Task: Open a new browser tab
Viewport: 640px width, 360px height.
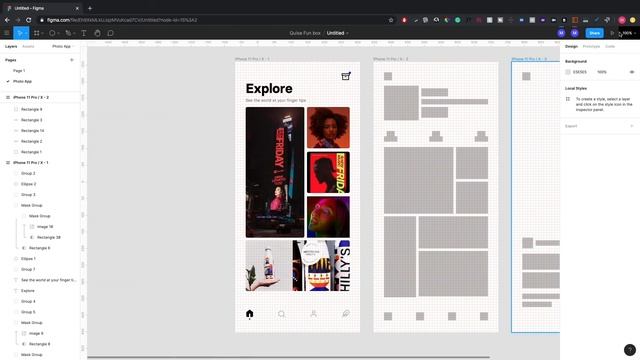Action: [x=90, y=8]
